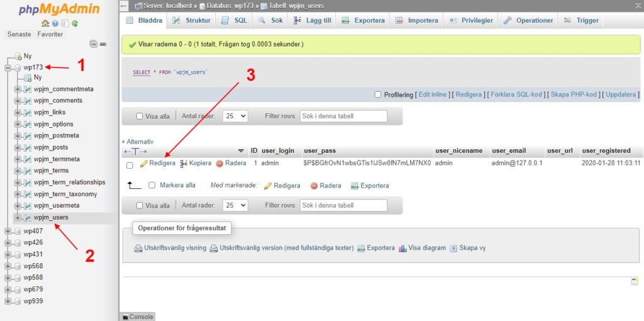
Task: Open the Sök tab
Action: (270, 21)
